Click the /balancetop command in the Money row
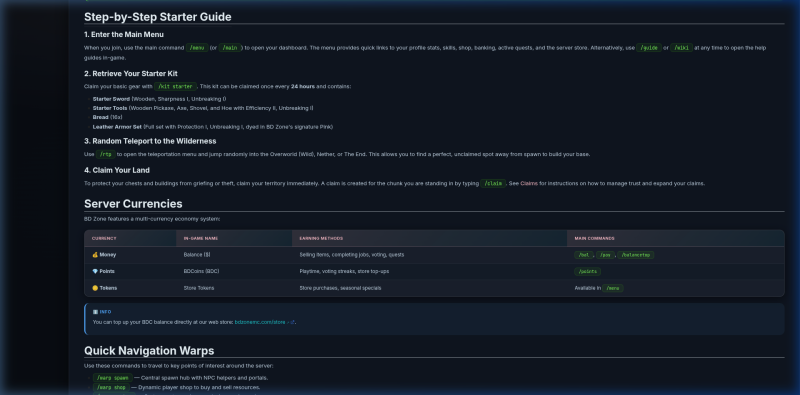 636,255
